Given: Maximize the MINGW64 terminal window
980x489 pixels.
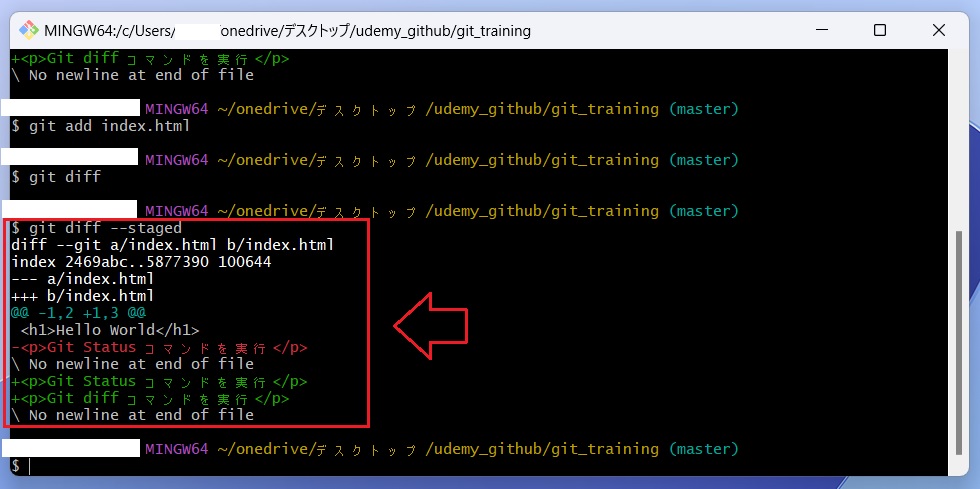Looking at the screenshot, I should pos(879,30).
